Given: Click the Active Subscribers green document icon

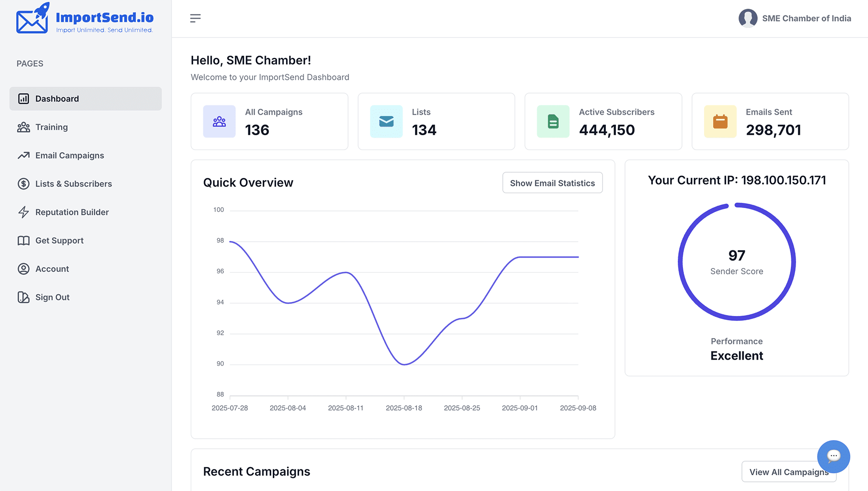Looking at the screenshot, I should coord(553,121).
